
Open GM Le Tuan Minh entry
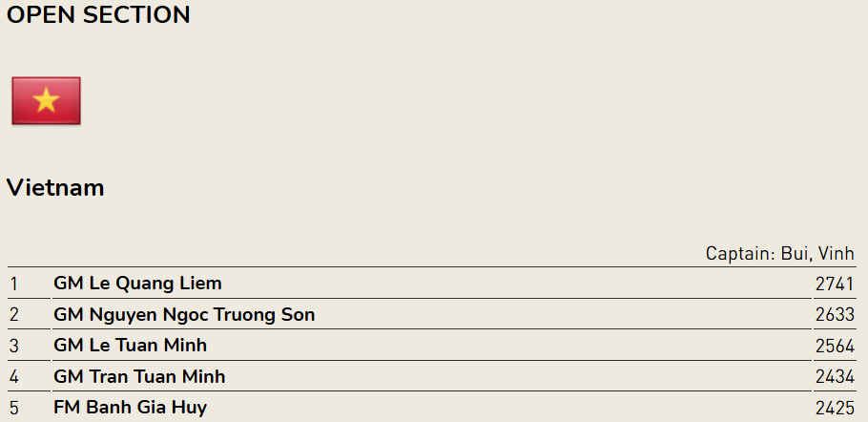130,345
